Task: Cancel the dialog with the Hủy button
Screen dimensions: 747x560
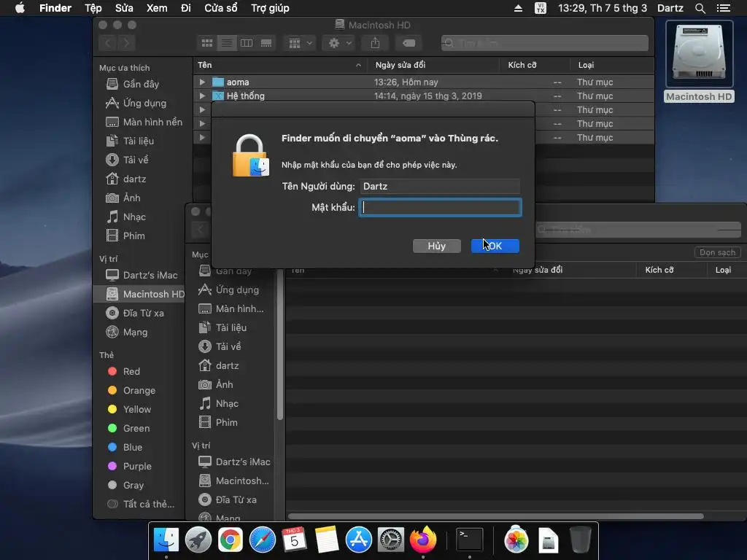Action: tap(436, 246)
